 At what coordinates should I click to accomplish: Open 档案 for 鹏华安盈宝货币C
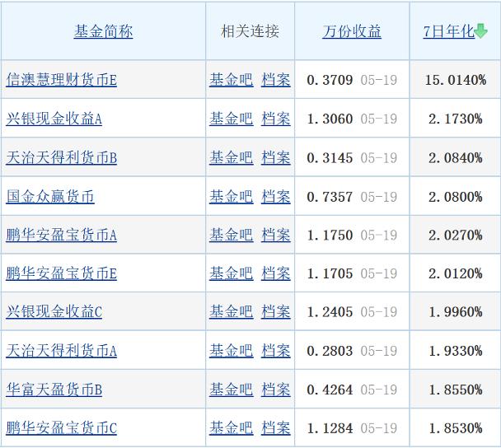click(x=276, y=428)
